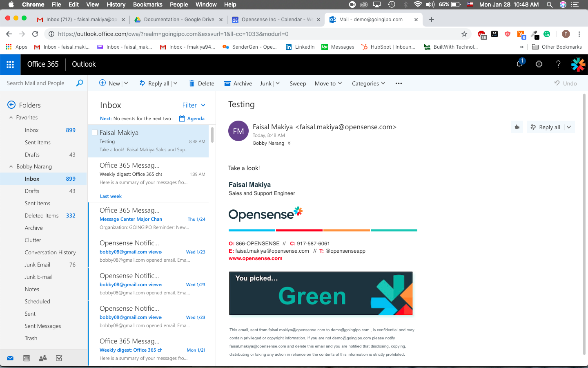Image resolution: width=588 pixels, height=368 pixels.
Task: Open www.opensense.com link in signature
Action: coord(256,258)
